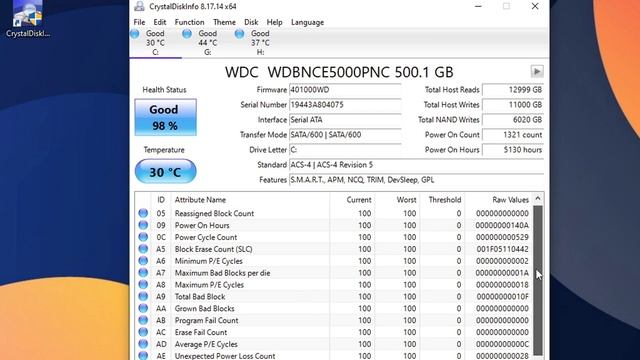The height and width of the screenshot is (360, 640).
Task: Click the 30 °C temperature button
Action: (x=165, y=171)
